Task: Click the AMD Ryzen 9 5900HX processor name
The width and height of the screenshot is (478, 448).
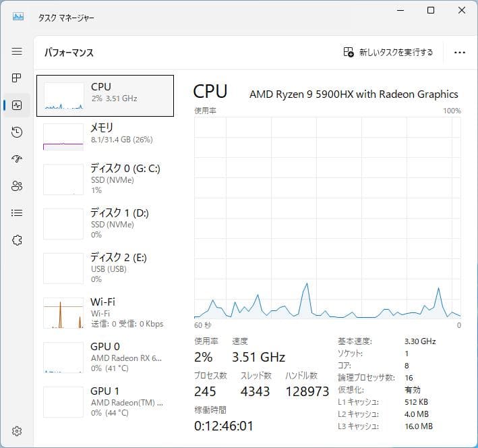Action: pyautogui.click(x=354, y=94)
